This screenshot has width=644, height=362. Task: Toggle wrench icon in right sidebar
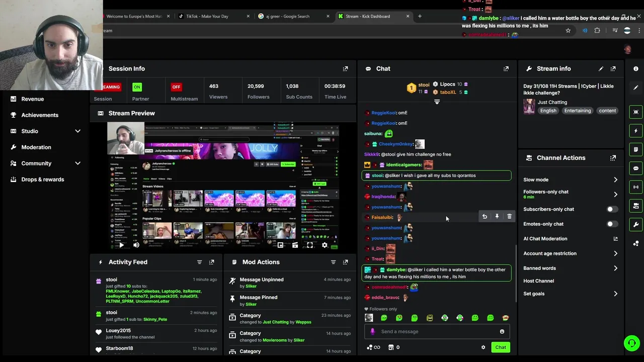coord(636,225)
